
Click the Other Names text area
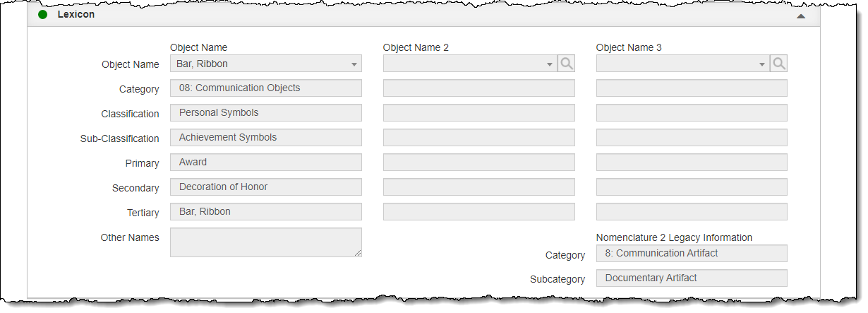click(x=265, y=242)
